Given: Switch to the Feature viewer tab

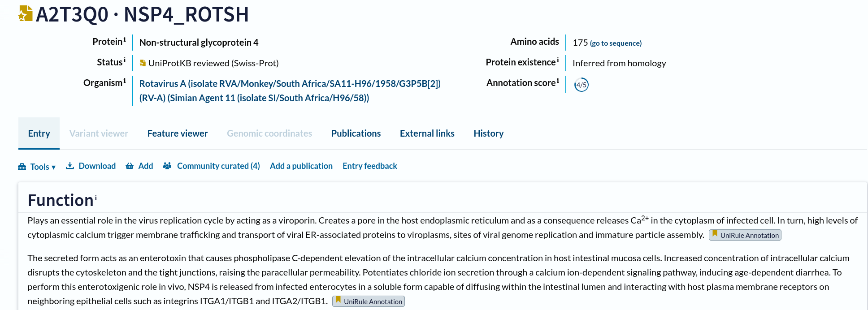Looking at the screenshot, I should coord(178,133).
